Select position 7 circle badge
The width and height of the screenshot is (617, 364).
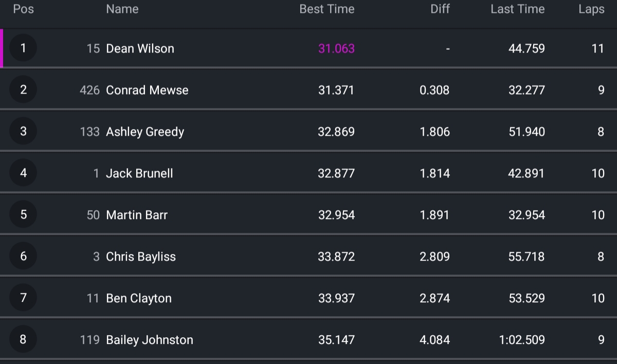click(x=23, y=298)
